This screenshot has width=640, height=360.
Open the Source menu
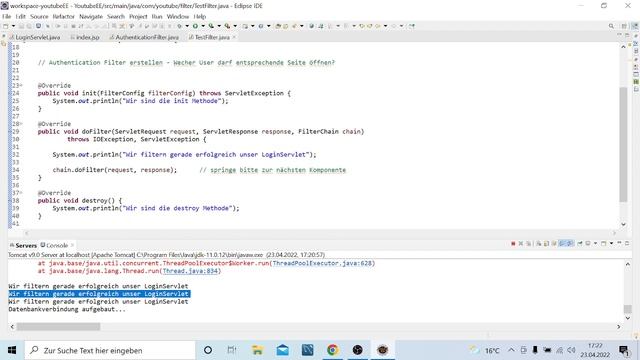tap(39, 16)
